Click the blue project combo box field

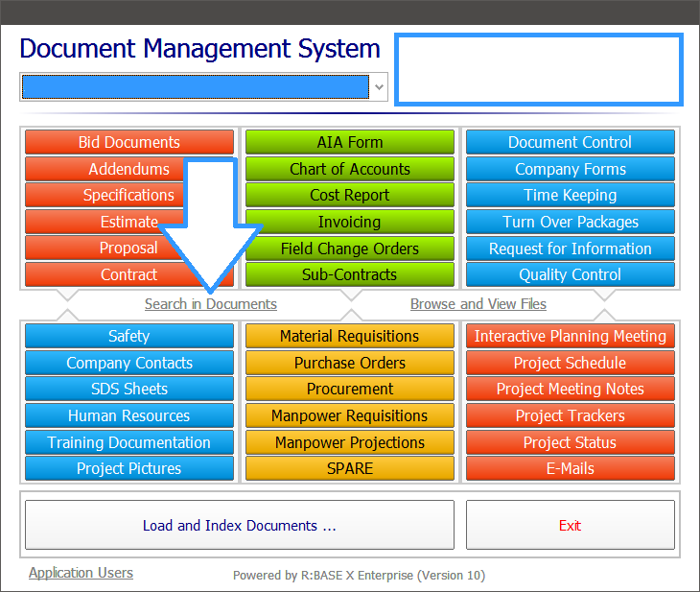(x=195, y=87)
